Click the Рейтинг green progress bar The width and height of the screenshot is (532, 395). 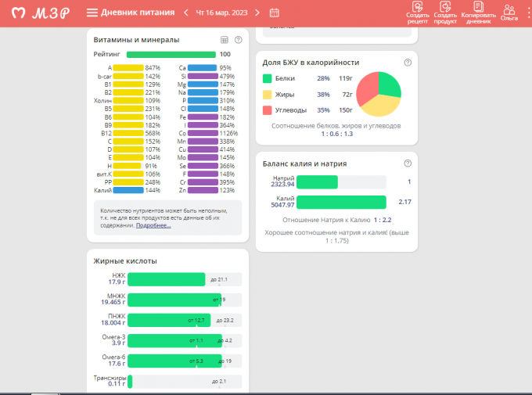(171, 55)
